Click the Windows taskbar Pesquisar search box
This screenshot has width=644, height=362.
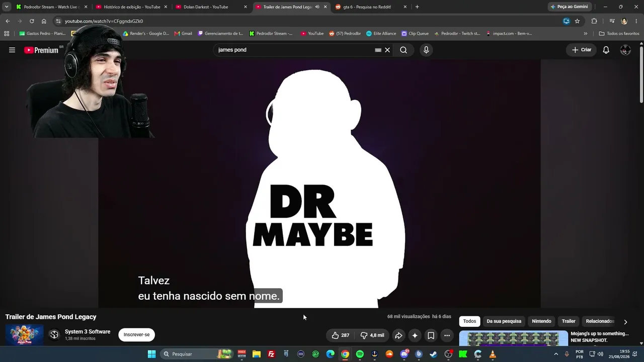[x=197, y=354]
